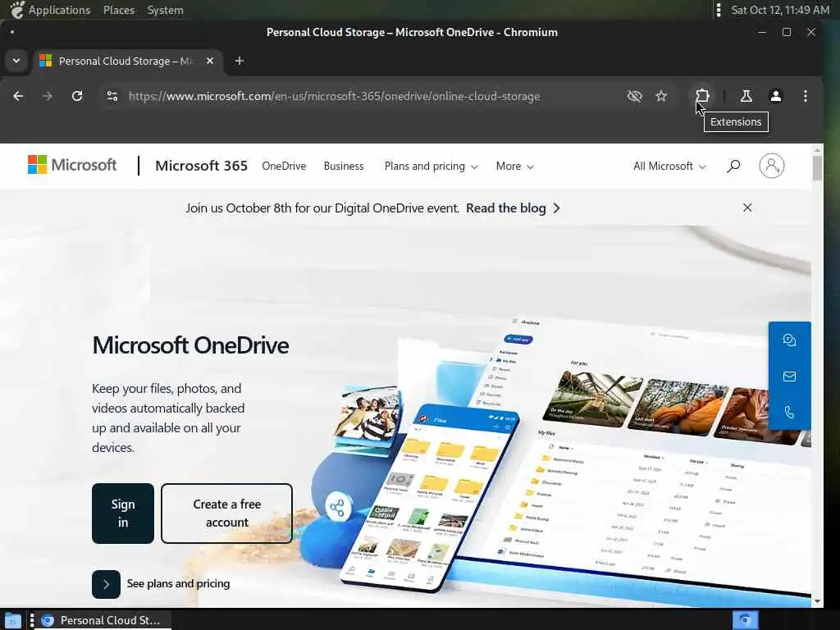The image size is (840, 630).
Task: Open Chromium three-dot menu
Action: [806, 97]
